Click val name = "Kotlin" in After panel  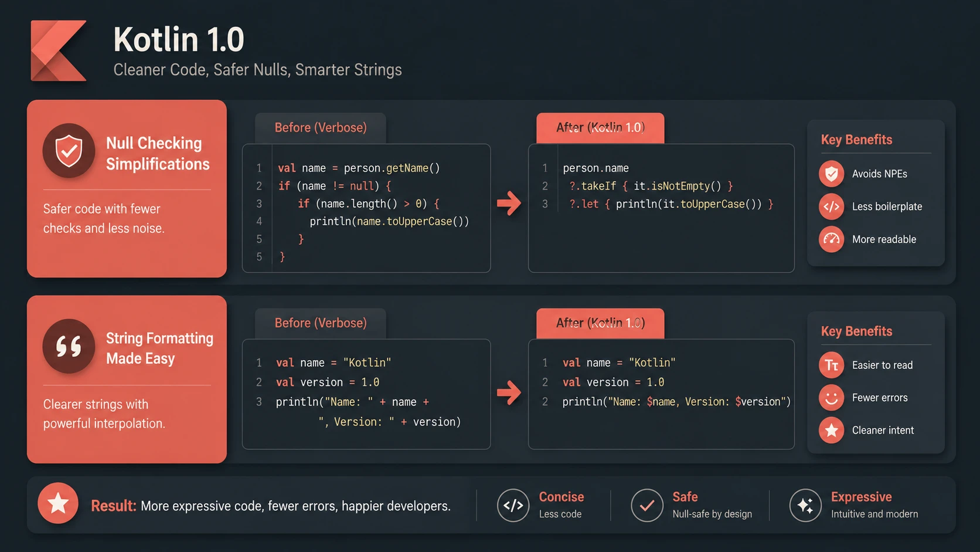619,363
